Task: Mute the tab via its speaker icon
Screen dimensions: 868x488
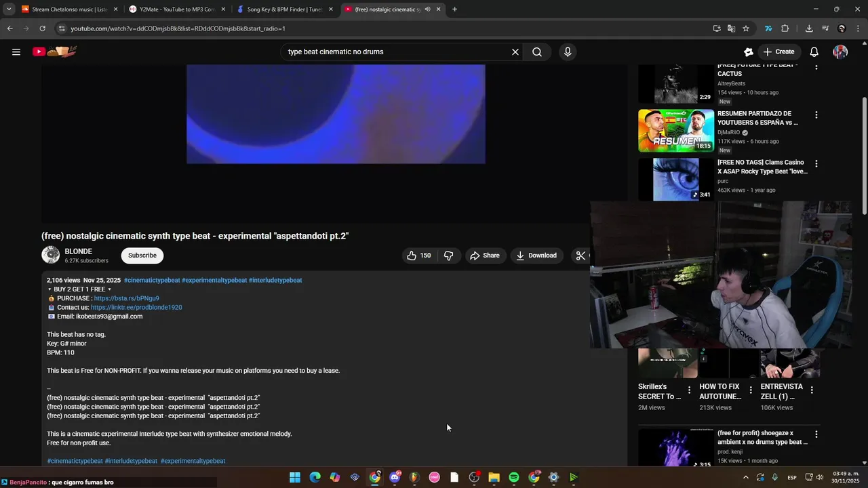Action: tap(427, 9)
